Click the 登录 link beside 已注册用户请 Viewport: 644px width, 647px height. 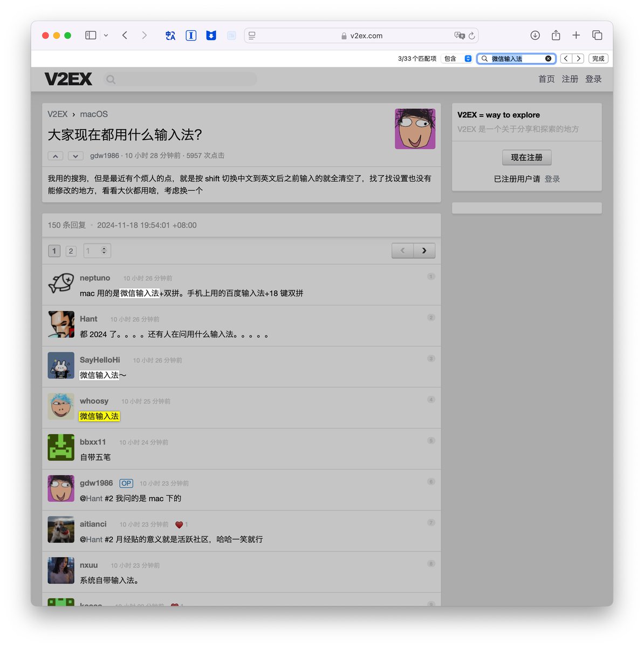[x=552, y=179]
